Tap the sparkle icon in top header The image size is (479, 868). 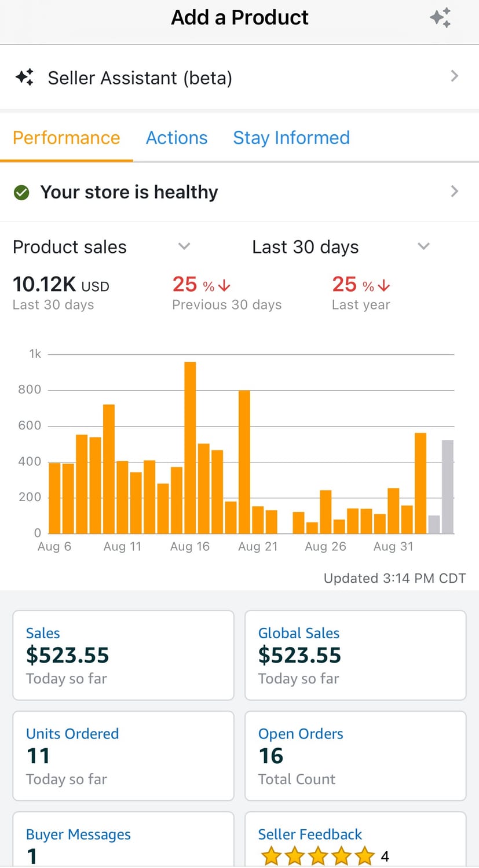tap(440, 18)
